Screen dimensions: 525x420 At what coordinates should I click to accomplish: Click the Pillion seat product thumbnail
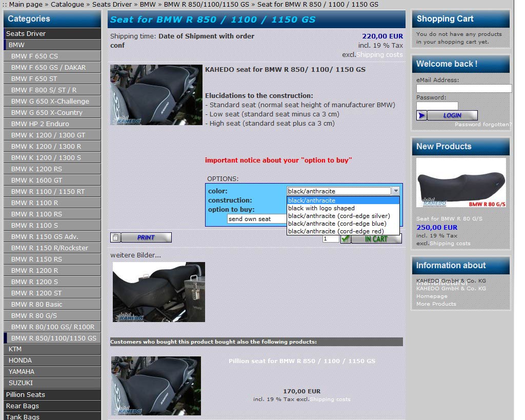pyautogui.click(x=156, y=386)
